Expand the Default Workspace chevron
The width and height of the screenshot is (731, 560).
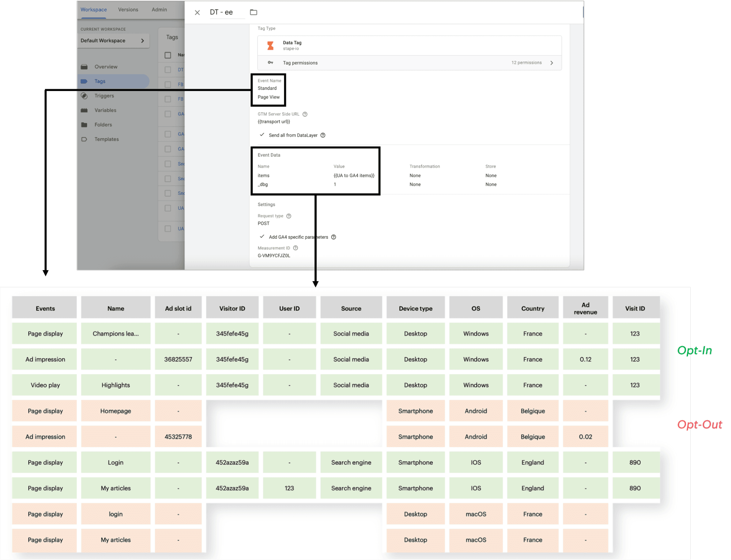(143, 41)
